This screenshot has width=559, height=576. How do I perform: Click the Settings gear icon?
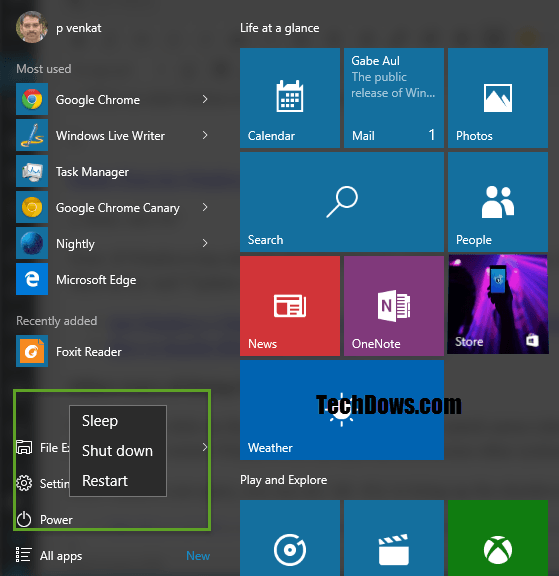click(x=24, y=483)
